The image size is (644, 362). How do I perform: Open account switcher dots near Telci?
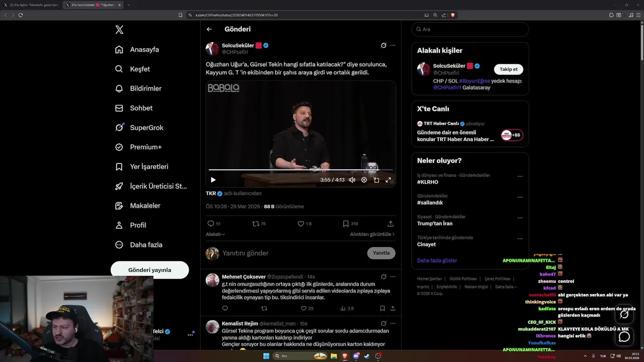coord(190,334)
